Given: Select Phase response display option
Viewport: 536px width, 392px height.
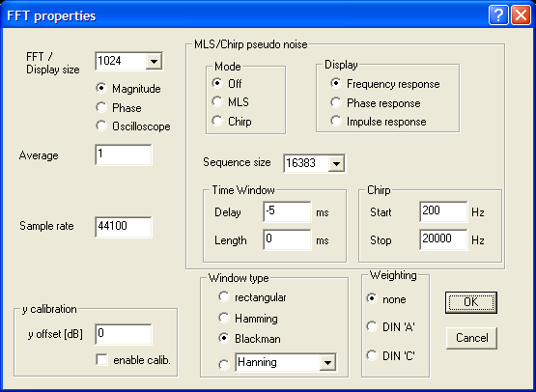Looking at the screenshot, I should click(336, 102).
